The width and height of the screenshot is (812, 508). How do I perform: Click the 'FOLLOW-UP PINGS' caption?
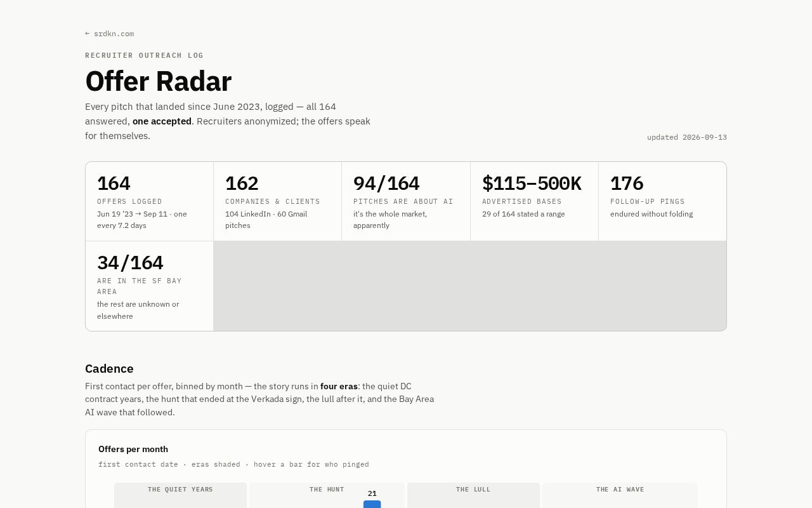coord(648,201)
